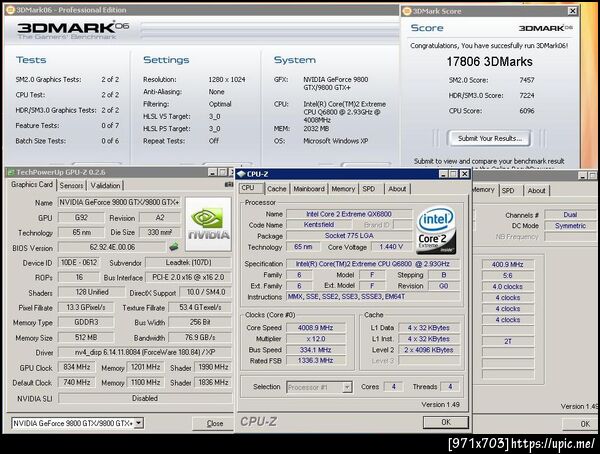Switch to the Sensors tab in GPU-Z
The width and height of the screenshot is (600, 454).
coord(71,186)
